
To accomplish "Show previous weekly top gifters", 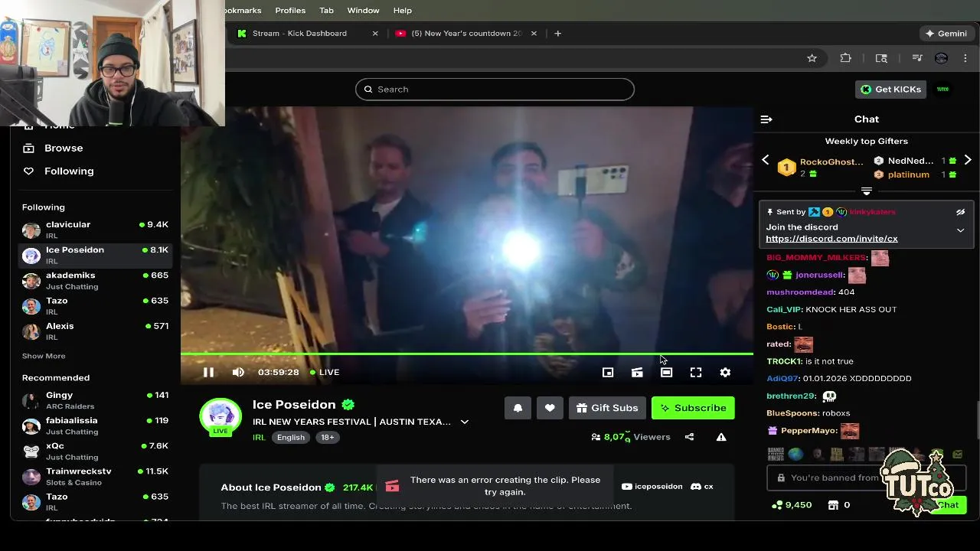I will coord(765,160).
